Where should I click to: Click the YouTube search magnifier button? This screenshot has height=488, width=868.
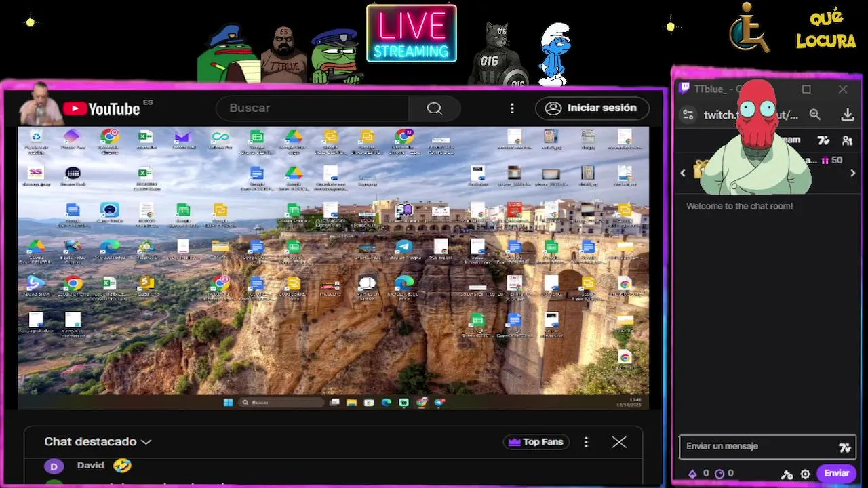point(435,108)
